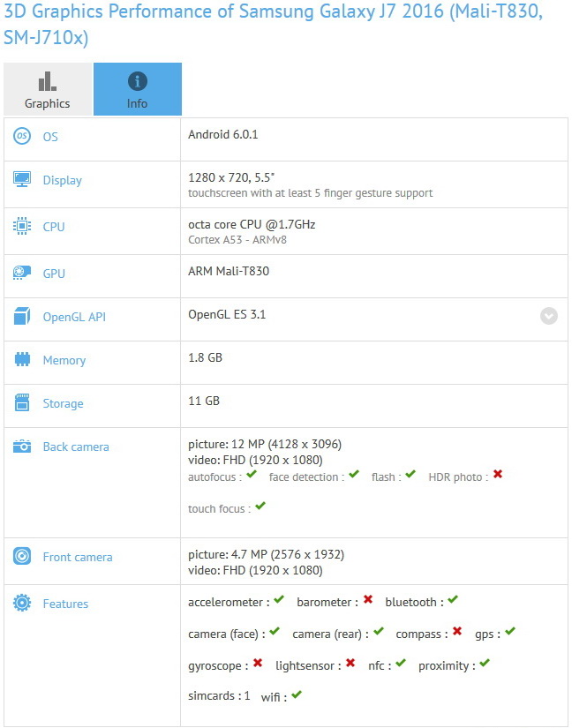
Task: Click the CPU label
Action: tap(54, 227)
